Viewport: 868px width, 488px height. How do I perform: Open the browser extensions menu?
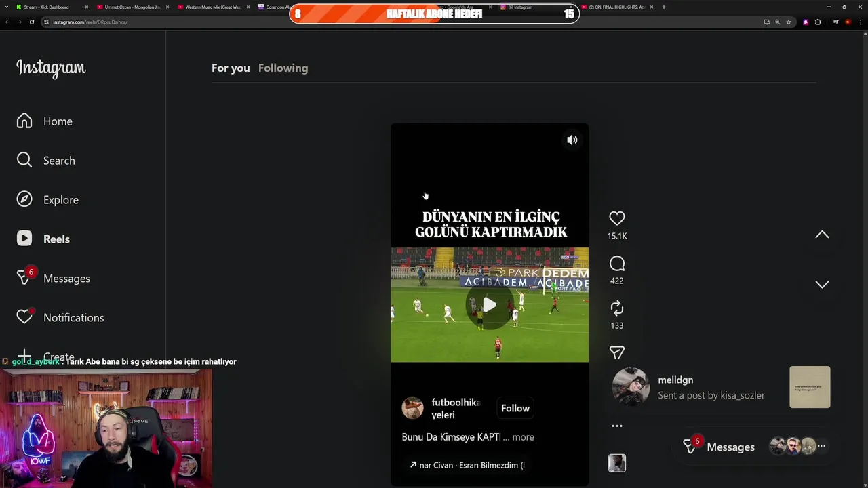pyautogui.click(x=817, y=22)
